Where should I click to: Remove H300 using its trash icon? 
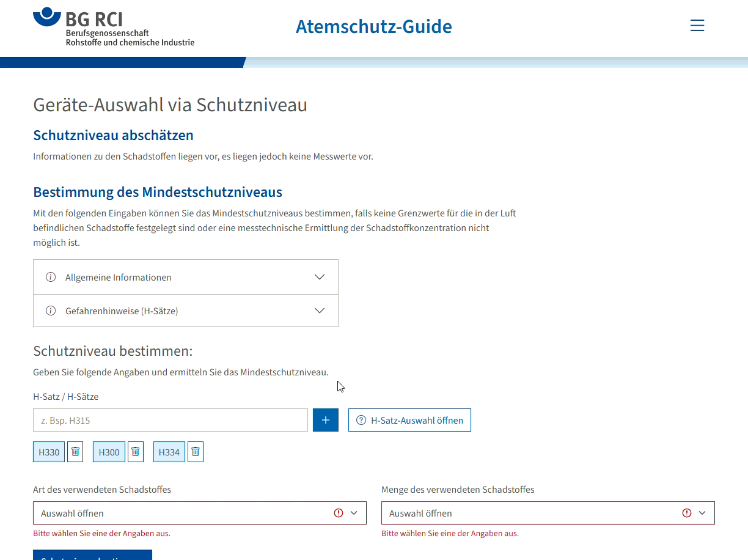click(136, 452)
